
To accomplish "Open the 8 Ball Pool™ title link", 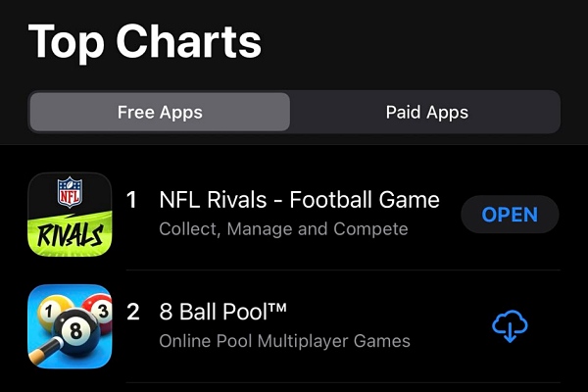I will 222,312.
